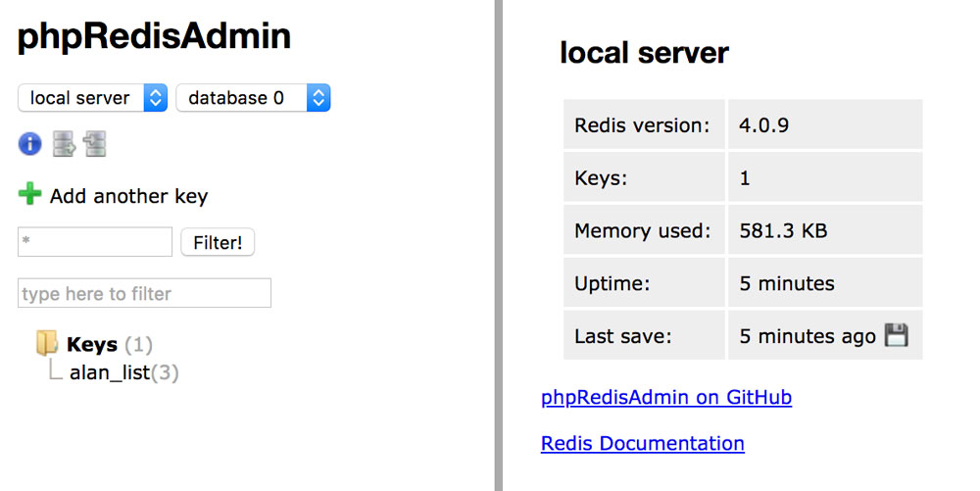
Task: Click the floppy disk save icon
Action: pyautogui.click(x=896, y=336)
